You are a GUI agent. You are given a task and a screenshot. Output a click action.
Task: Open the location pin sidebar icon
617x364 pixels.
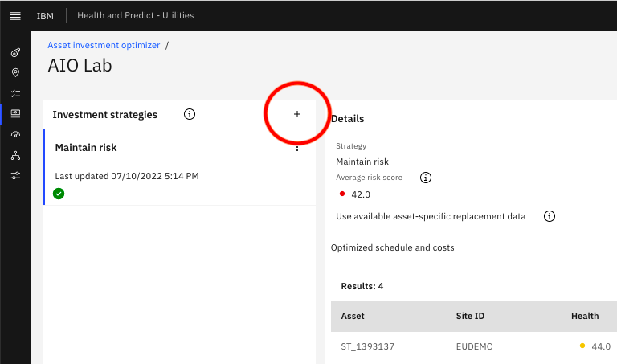(x=15, y=72)
